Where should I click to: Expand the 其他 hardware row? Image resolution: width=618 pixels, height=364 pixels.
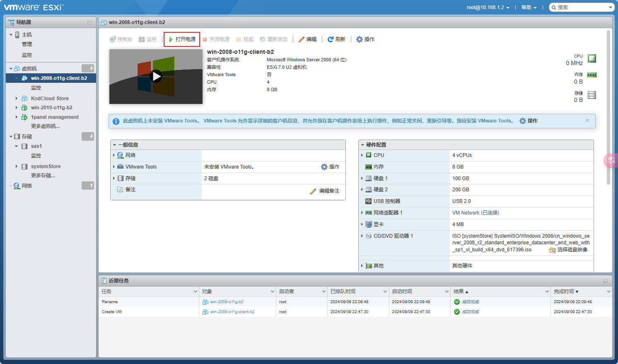point(362,266)
